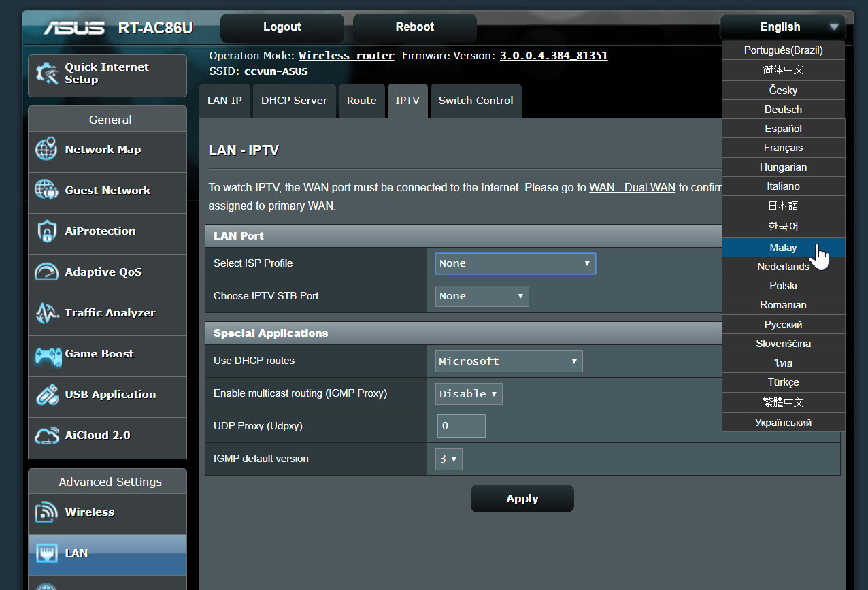Select 繁體中文 language option
Screen dimensions: 868x590
[x=783, y=402]
